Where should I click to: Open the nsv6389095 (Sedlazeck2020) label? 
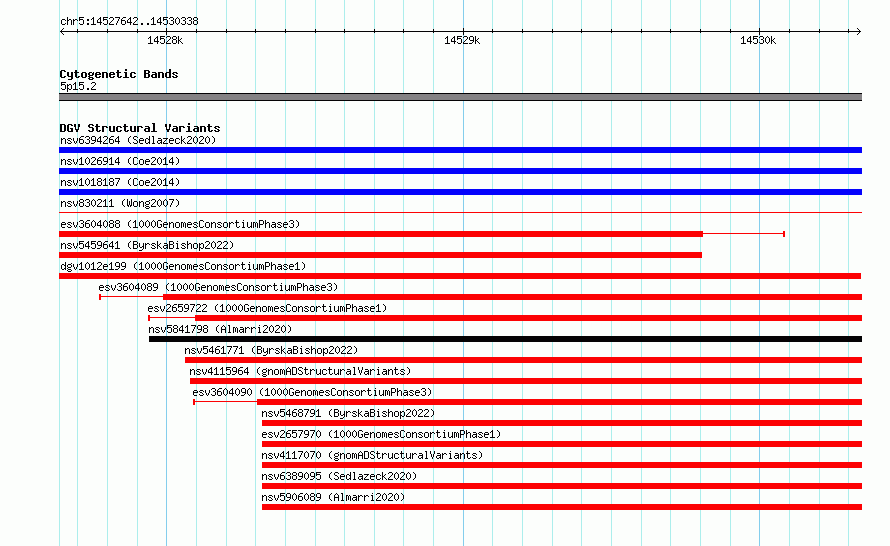(339, 476)
